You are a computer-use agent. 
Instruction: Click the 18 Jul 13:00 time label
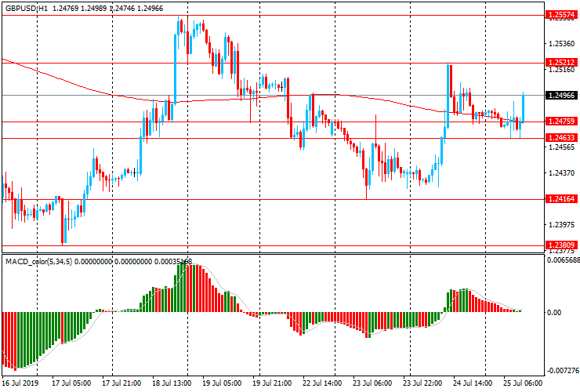172,383
